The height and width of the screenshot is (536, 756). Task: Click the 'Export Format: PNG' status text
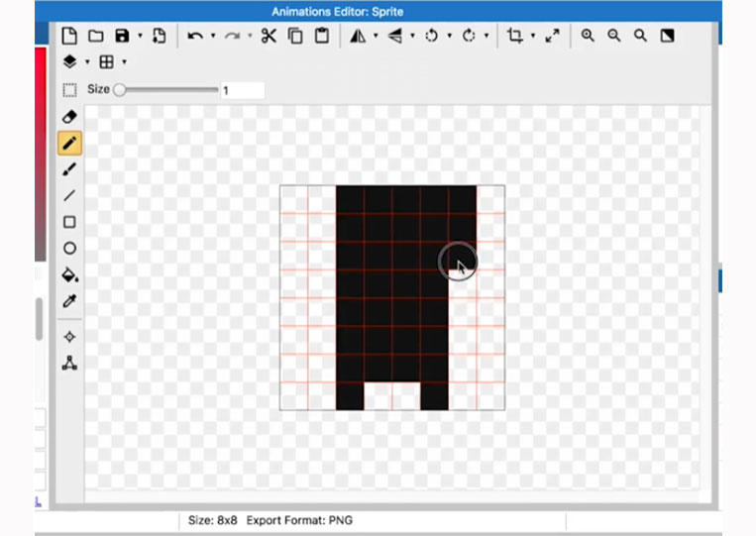click(299, 520)
